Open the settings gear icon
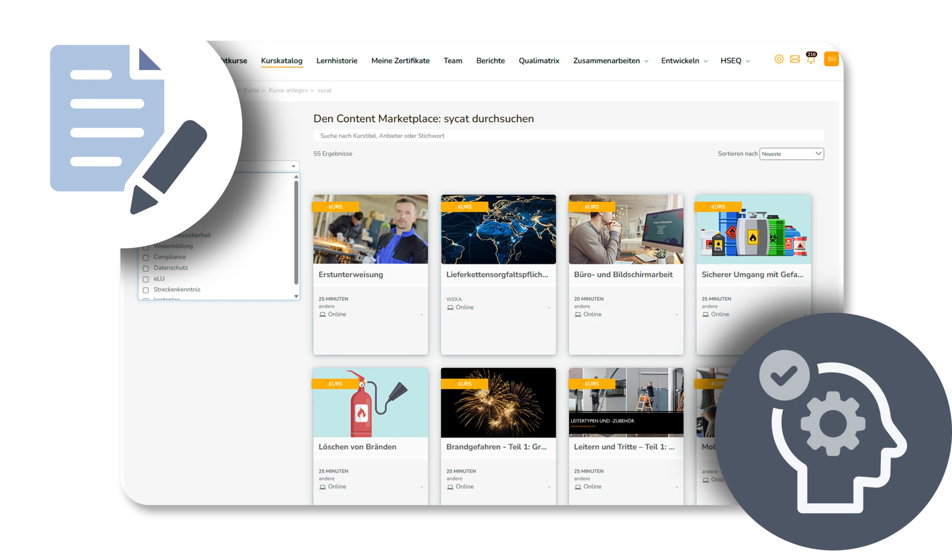 [779, 59]
